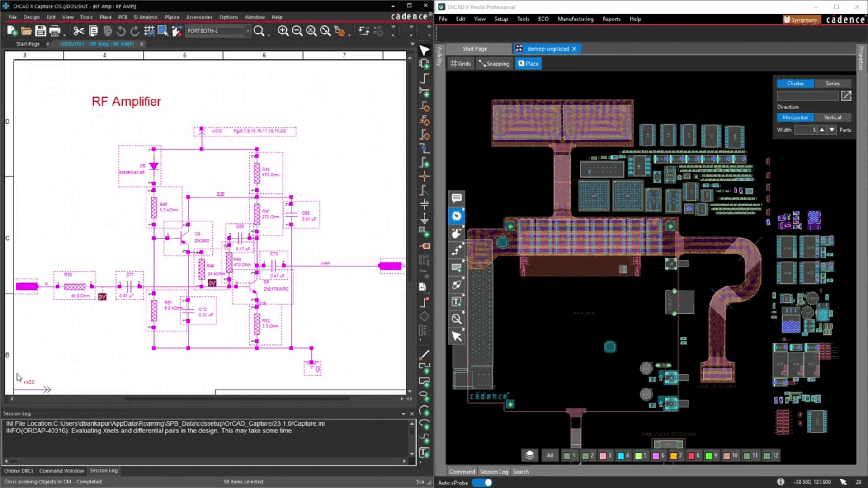The height and width of the screenshot is (488, 868).
Task: Click the Zoom In magnifier in Capture toolbar
Action: [283, 31]
